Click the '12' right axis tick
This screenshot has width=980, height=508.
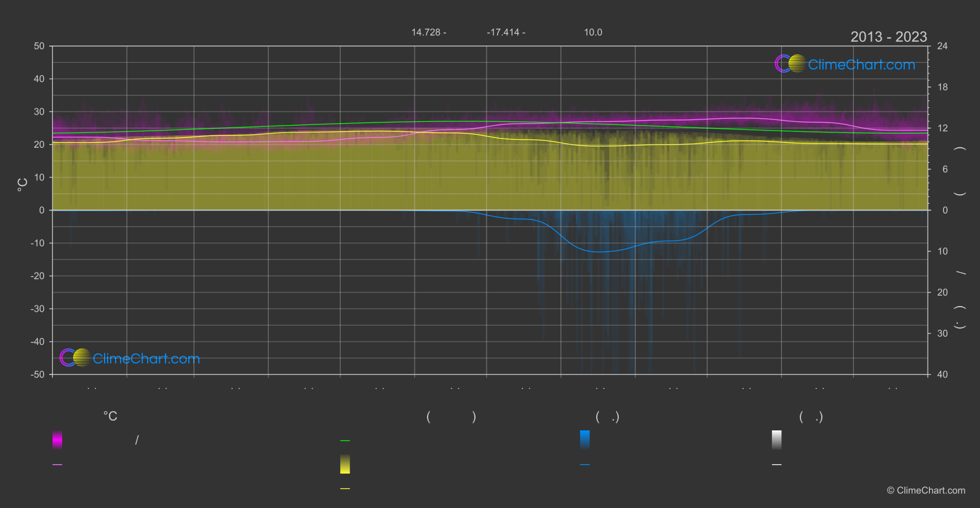[x=942, y=128]
